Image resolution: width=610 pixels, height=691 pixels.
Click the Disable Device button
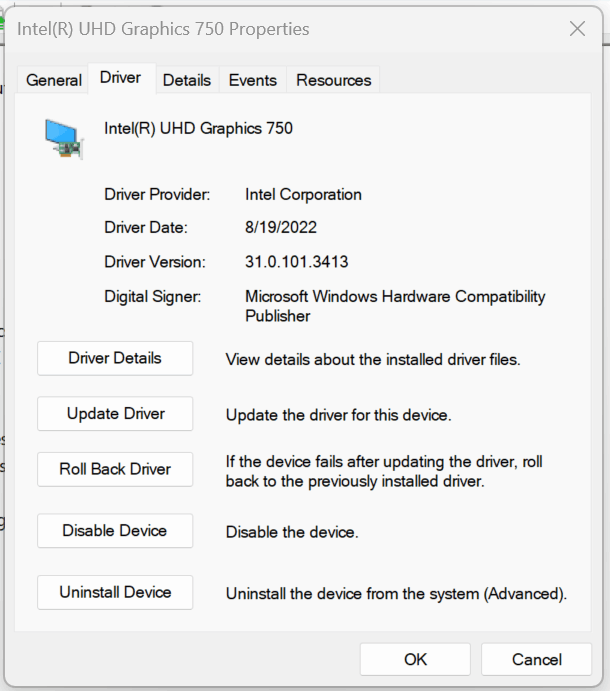(115, 531)
